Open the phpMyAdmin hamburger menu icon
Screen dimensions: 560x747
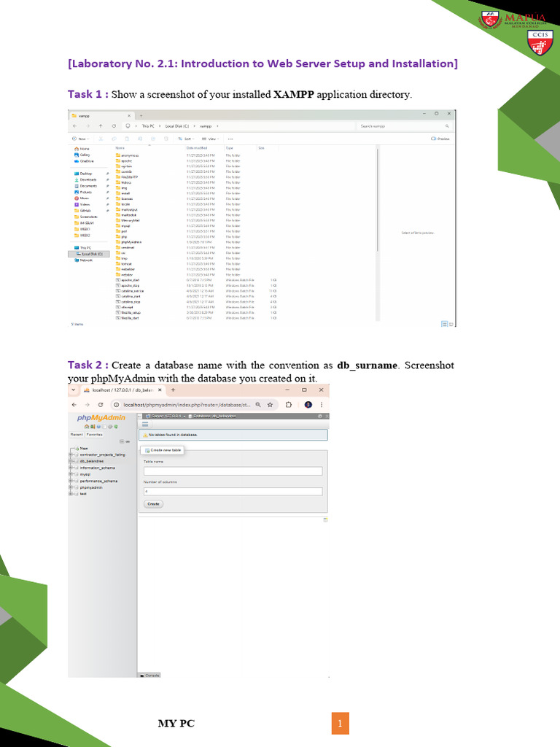tap(145, 424)
